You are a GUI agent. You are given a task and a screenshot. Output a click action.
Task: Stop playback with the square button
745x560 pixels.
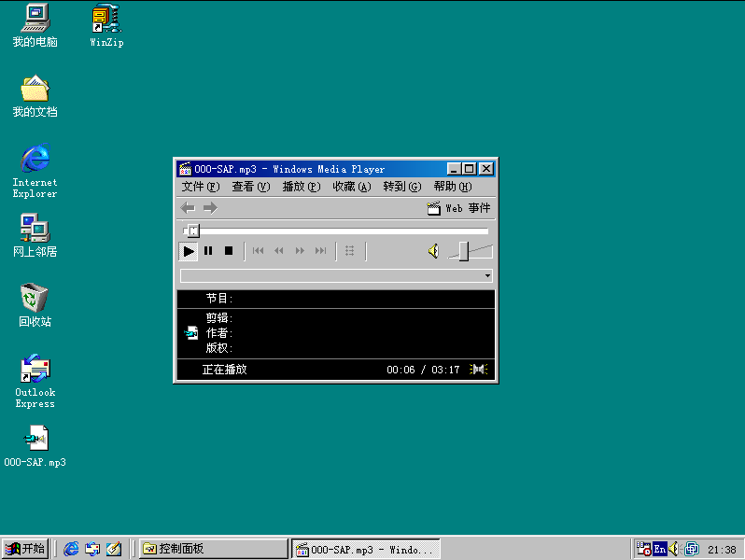pyautogui.click(x=229, y=251)
